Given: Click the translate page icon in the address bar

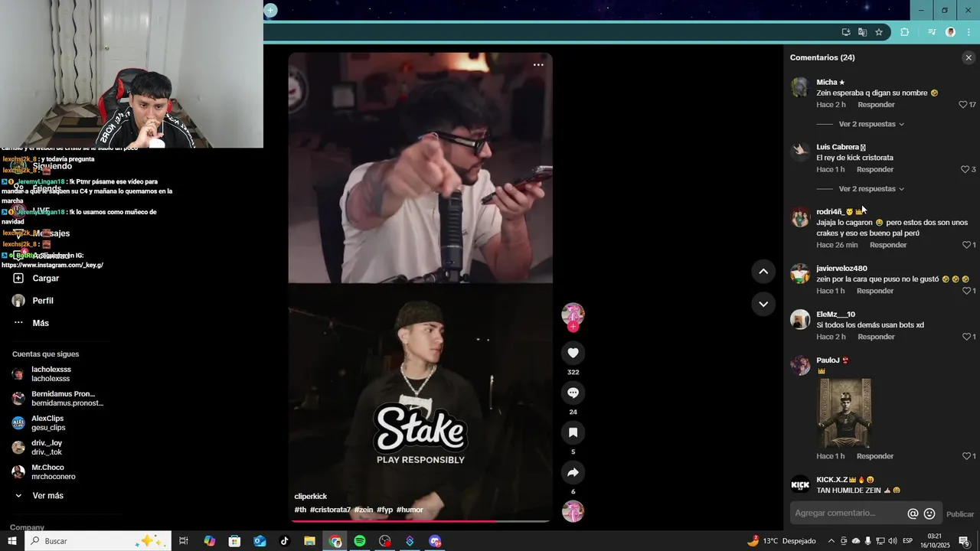Looking at the screenshot, I should (x=863, y=32).
